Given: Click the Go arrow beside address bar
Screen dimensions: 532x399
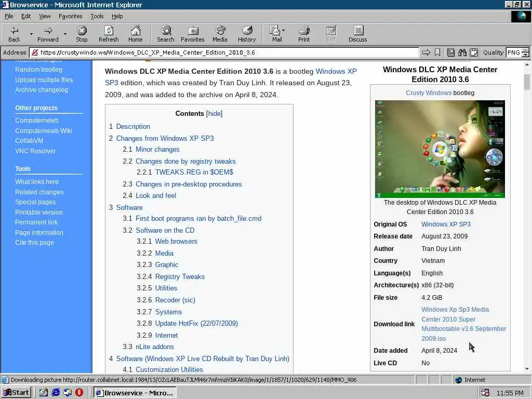Looking at the screenshot, I should click(426, 52).
